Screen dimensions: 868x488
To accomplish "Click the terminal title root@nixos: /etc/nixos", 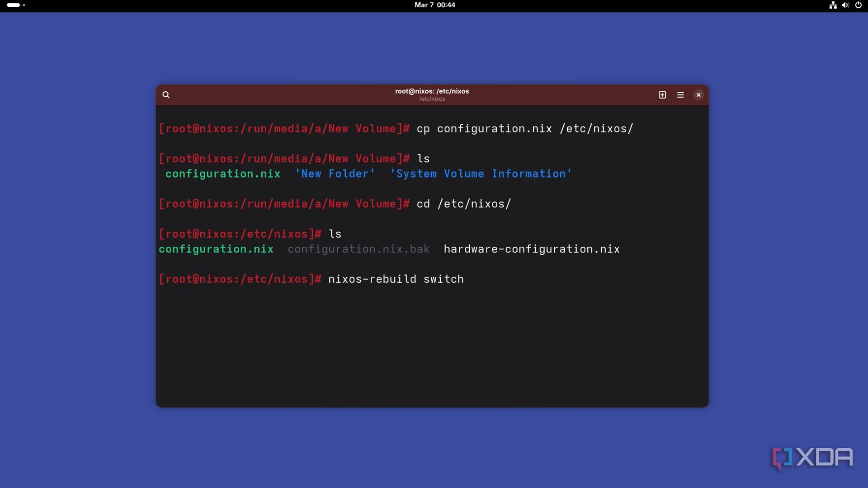I will coord(432,91).
